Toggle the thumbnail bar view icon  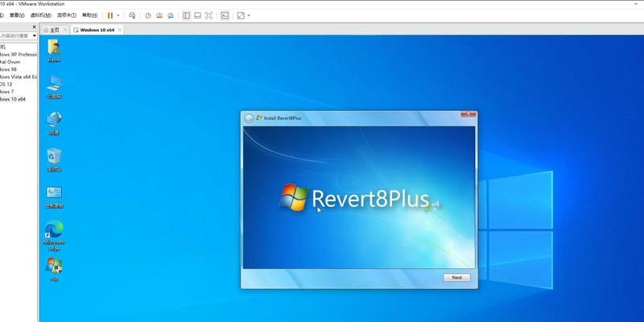[x=197, y=15]
